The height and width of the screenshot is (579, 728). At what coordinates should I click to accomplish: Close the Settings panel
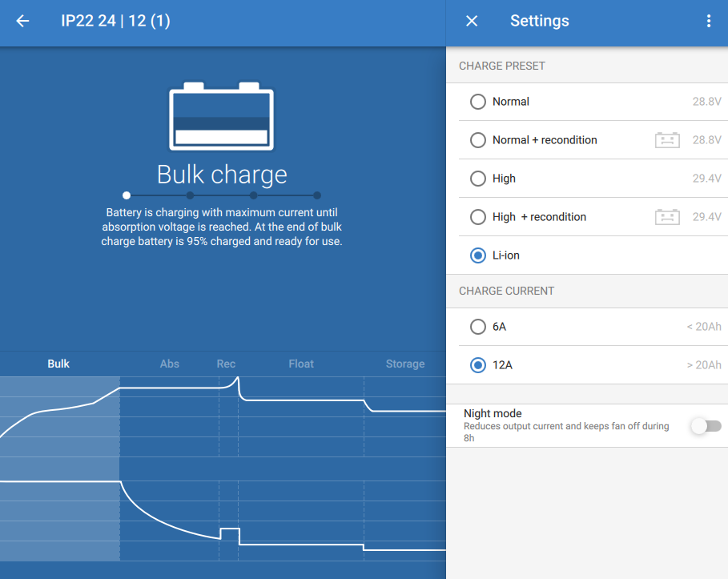click(x=472, y=22)
